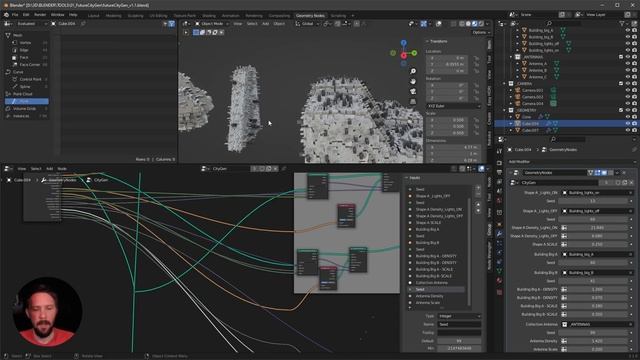640x360 pixels.
Task: Open the File menu
Action: (x=15, y=15)
